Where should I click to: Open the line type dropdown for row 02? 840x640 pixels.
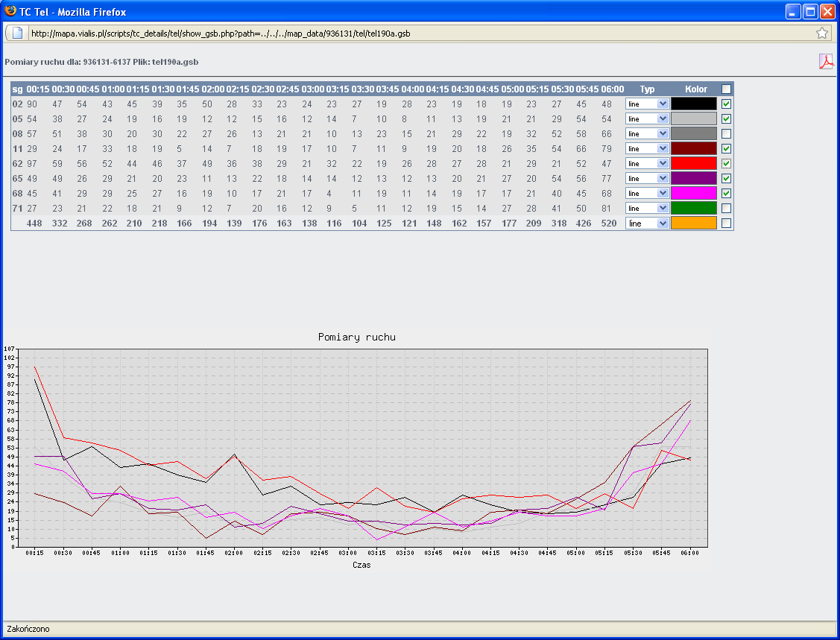[647, 104]
